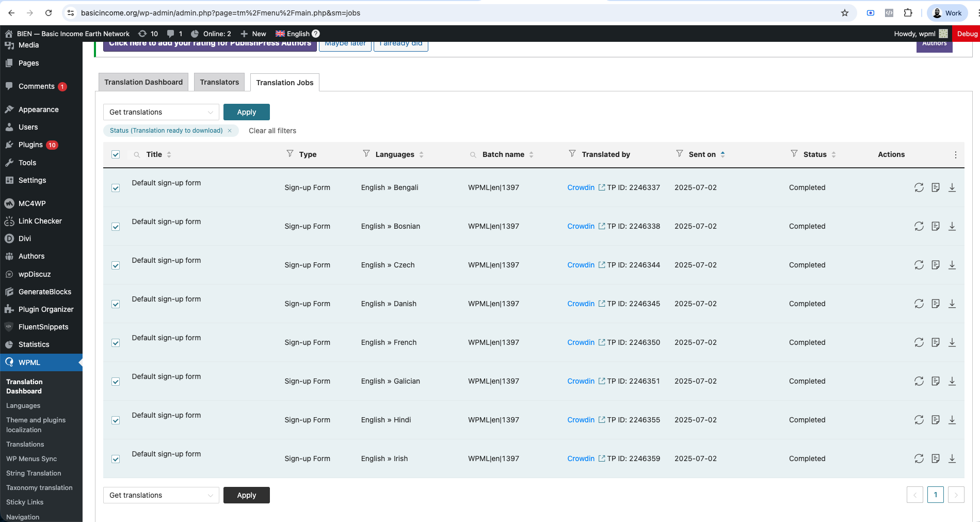The width and height of the screenshot is (980, 522).
Task: Uncheck the English » Irish job checkbox
Action: tap(116, 459)
